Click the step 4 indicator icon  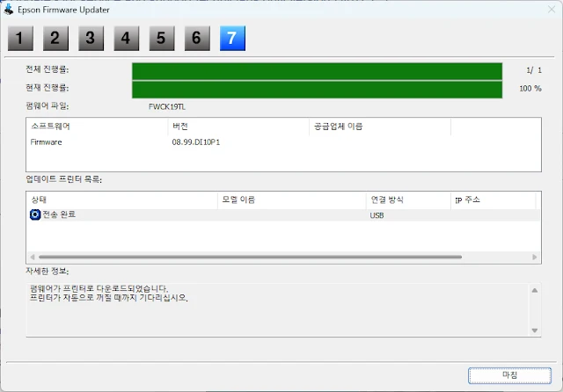(126, 38)
